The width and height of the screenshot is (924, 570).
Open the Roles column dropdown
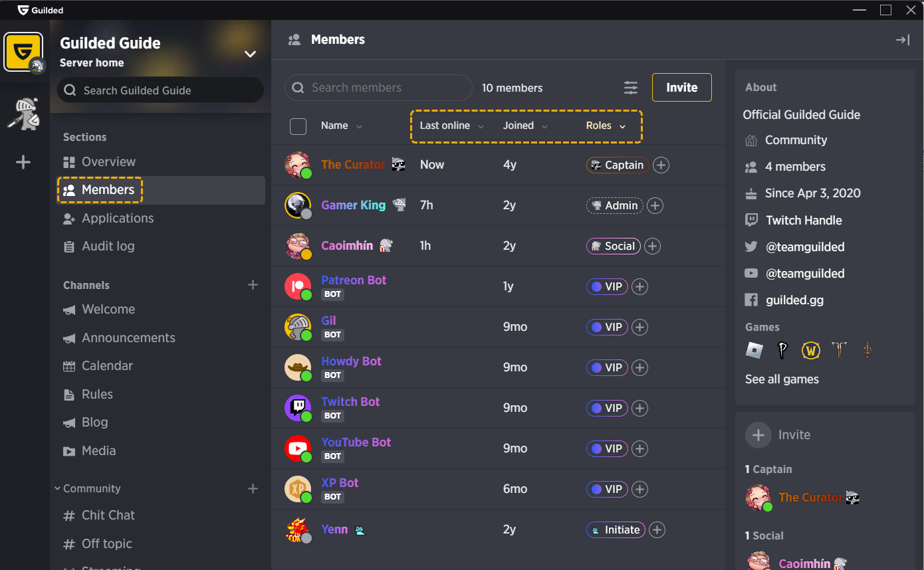pyautogui.click(x=606, y=126)
